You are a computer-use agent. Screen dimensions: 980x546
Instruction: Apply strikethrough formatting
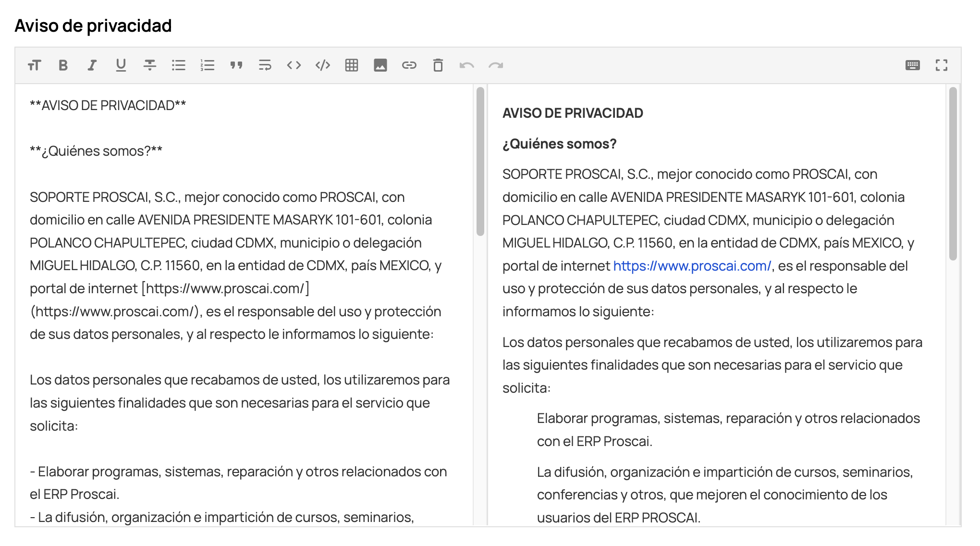coord(149,65)
